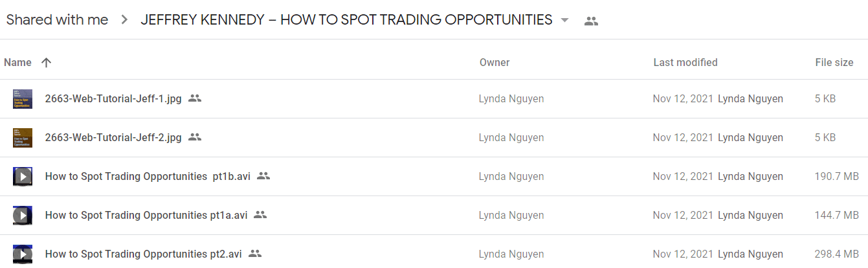Sort files by the Name column header

[17, 63]
